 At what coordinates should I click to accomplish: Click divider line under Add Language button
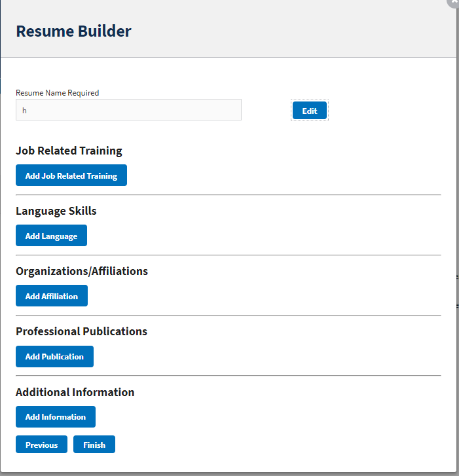(229, 255)
